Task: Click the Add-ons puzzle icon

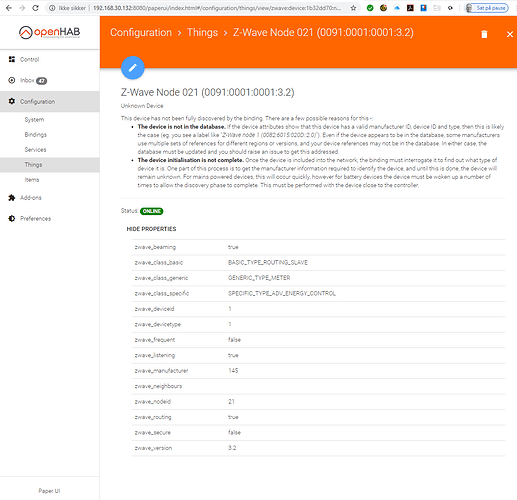Action: pos(12,198)
